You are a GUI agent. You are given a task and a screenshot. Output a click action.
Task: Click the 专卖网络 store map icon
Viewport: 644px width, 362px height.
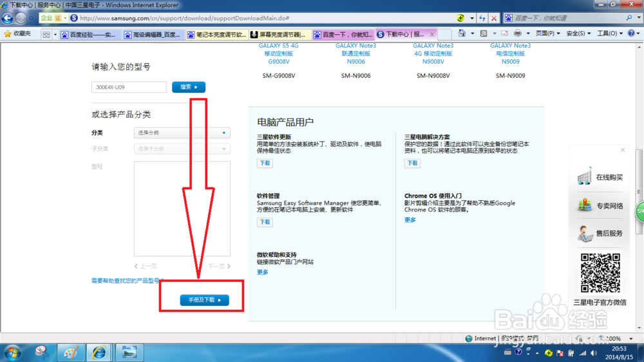tap(585, 205)
